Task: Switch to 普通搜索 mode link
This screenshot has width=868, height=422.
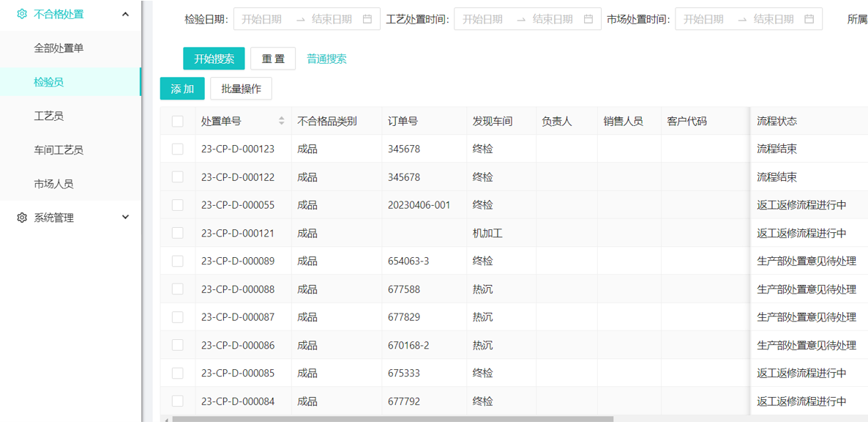Action: coord(326,59)
